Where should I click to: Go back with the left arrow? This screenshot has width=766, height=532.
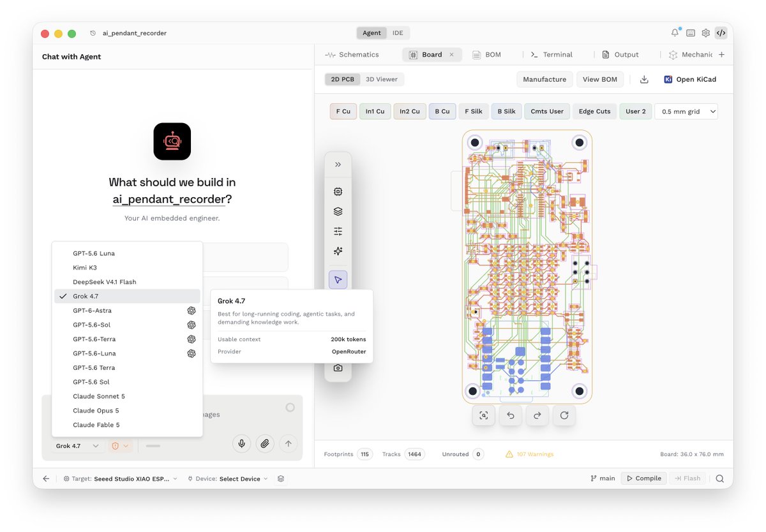coord(46,478)
